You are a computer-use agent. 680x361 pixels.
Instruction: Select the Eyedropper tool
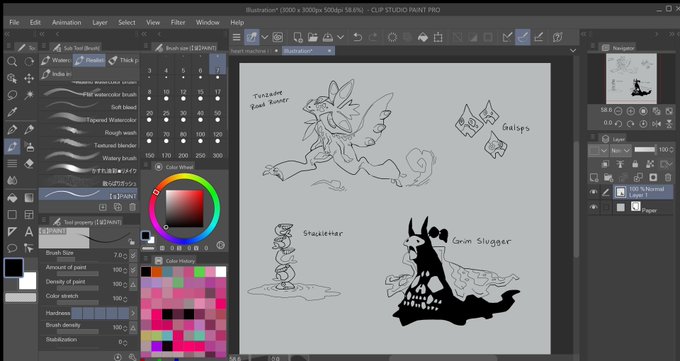click(12, 112)
